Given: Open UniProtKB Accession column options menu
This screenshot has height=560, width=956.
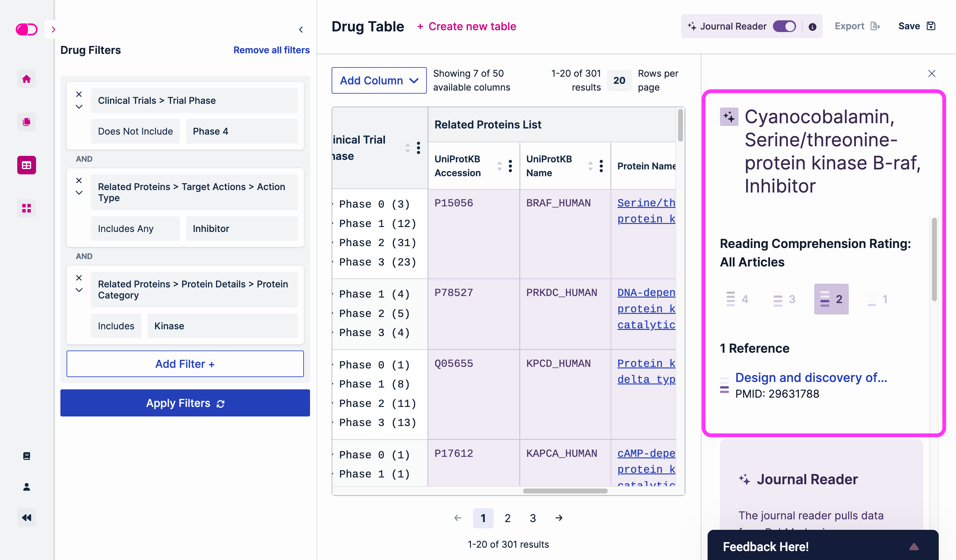Looking at the screenshot, I should coord(510,166).
